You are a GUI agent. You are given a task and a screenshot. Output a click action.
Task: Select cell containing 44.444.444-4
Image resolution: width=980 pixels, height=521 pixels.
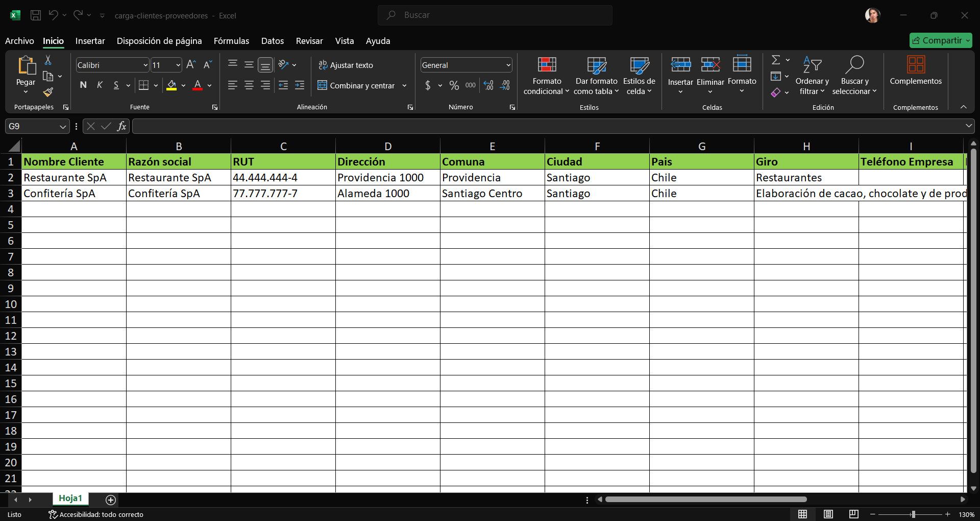[283, 177]
